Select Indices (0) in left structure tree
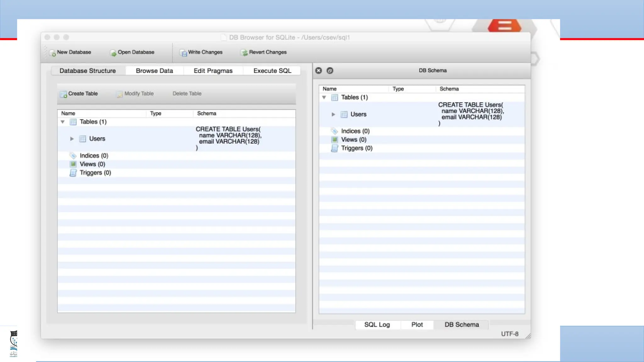Screen dimensions: 644x362 pos(94,156)
